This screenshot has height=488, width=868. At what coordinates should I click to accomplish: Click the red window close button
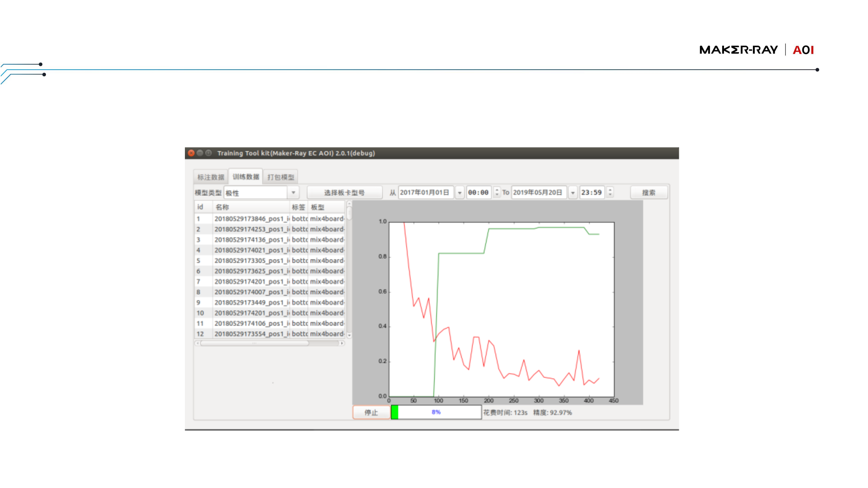pos(191,153)
